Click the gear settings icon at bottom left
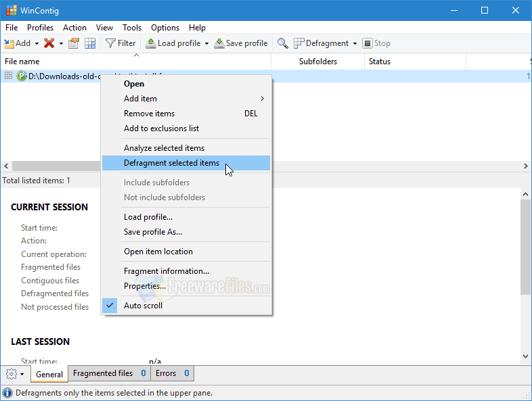 12,374
